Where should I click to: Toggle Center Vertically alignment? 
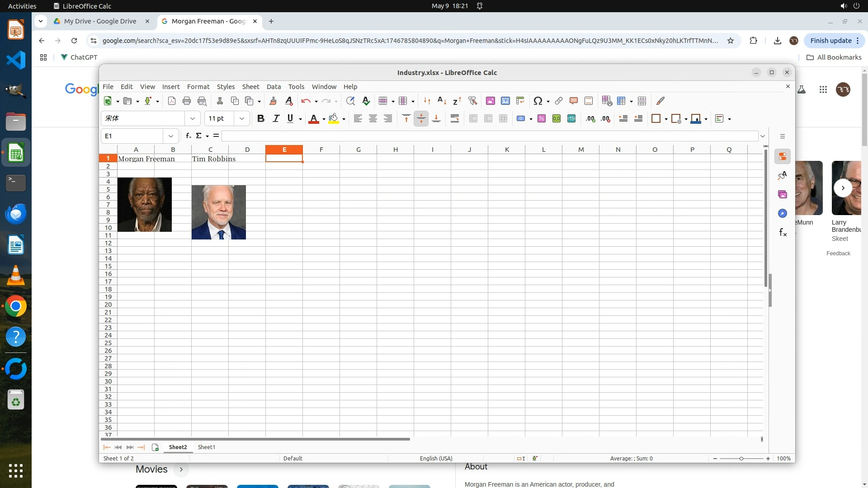[421, 119]
